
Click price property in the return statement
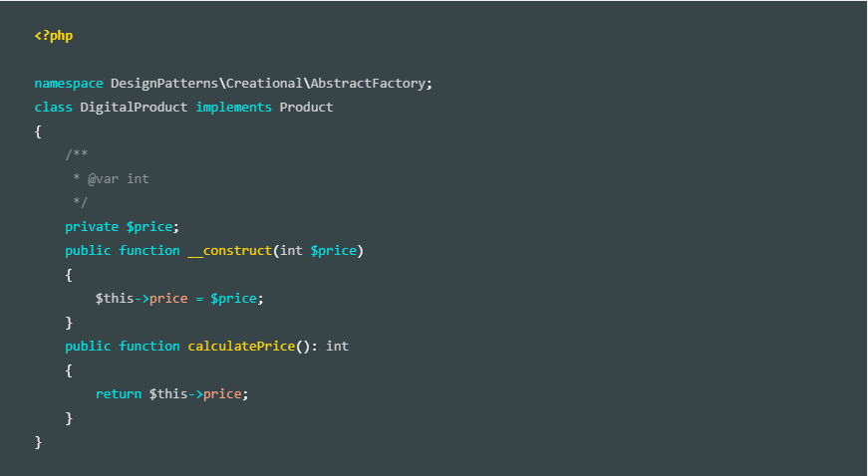[x=222, y=394]
